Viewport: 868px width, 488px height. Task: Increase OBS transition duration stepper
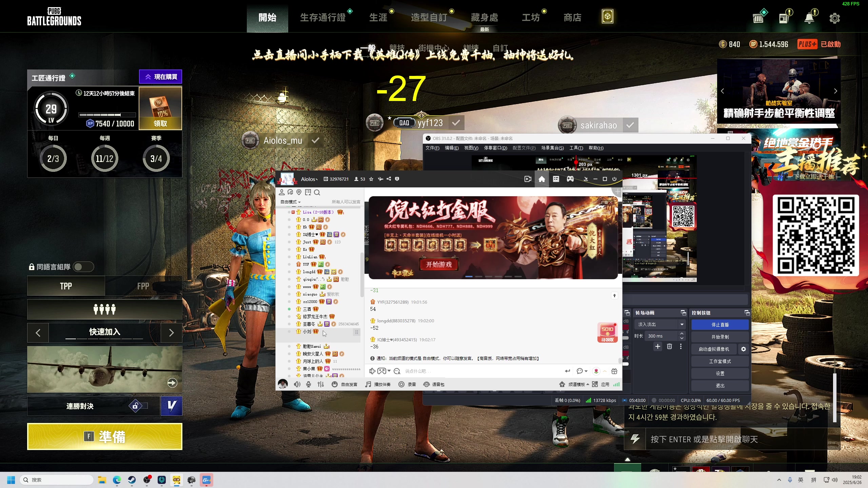click(682, 333)
